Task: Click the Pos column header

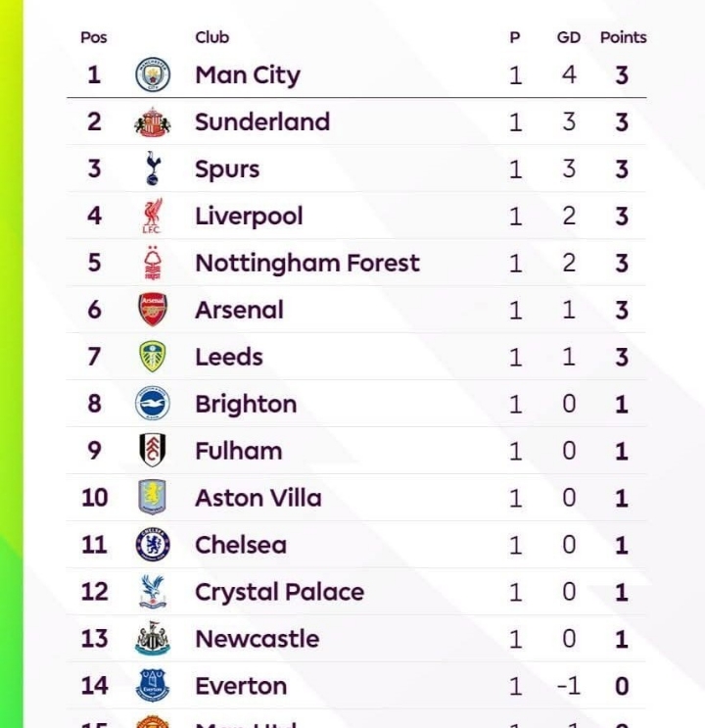Action: pos(94,37)
